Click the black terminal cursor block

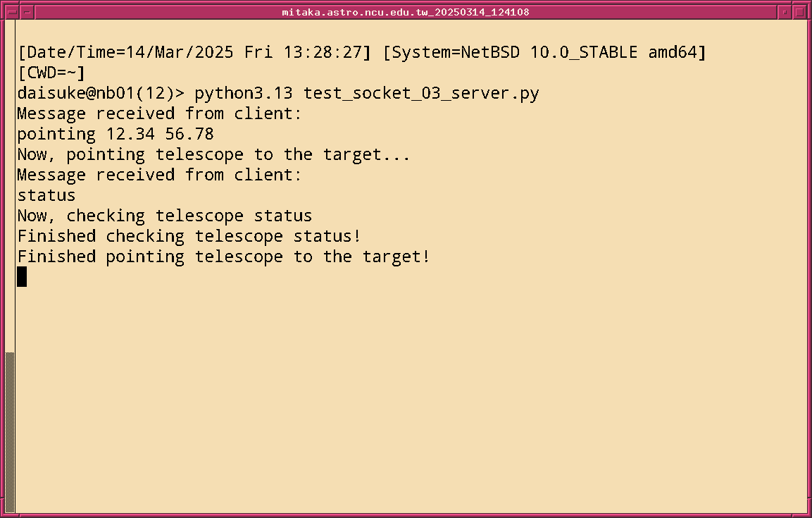tap(22, 277)
